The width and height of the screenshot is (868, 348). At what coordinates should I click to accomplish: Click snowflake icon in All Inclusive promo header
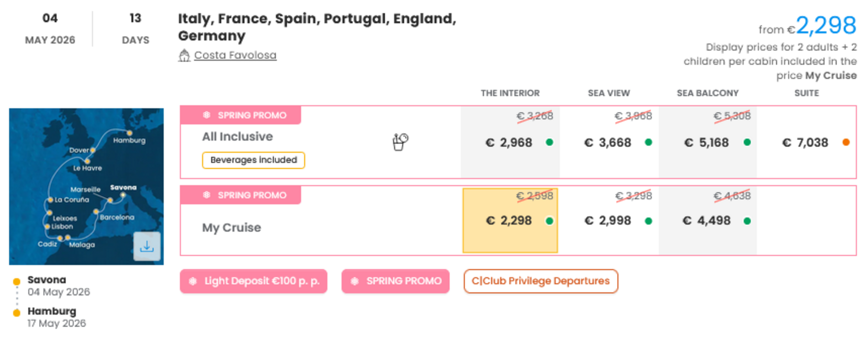coord(207,115)
